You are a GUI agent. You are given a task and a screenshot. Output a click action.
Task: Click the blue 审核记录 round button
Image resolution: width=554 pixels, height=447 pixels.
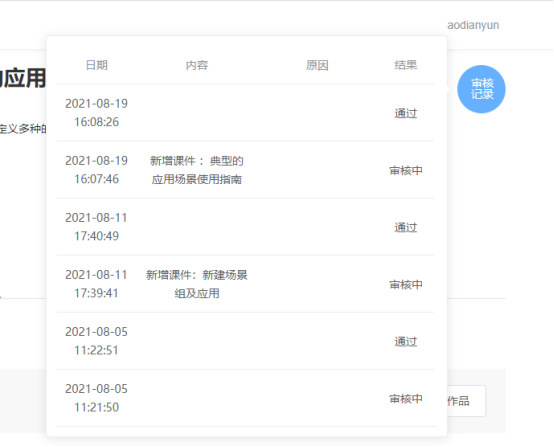(x=481, y=89)
